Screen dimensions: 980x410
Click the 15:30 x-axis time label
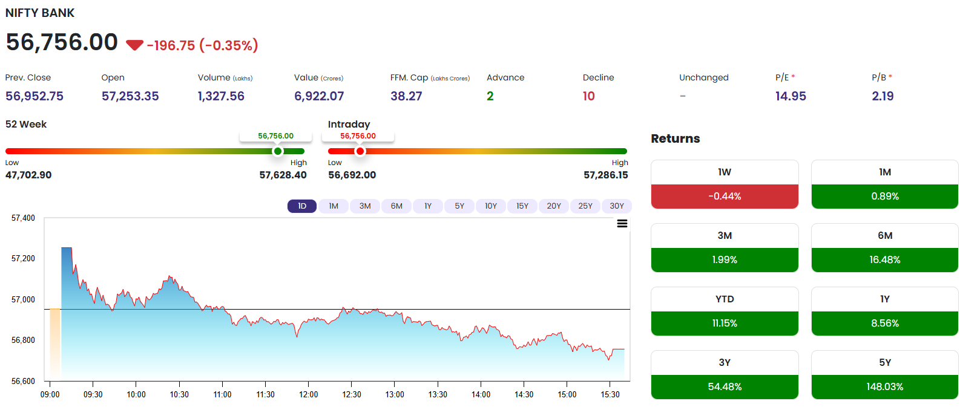[610, 394]
